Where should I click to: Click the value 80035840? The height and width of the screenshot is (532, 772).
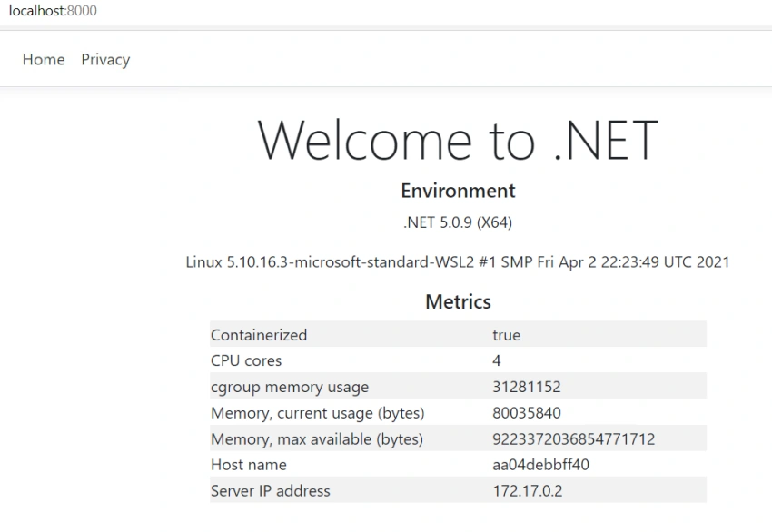point(526,413)
